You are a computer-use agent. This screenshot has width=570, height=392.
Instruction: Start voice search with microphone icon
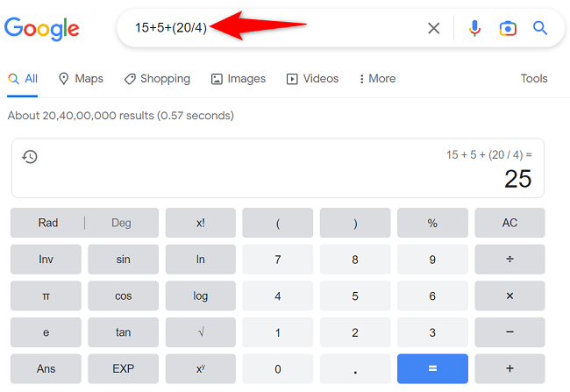tap(474, 28)
